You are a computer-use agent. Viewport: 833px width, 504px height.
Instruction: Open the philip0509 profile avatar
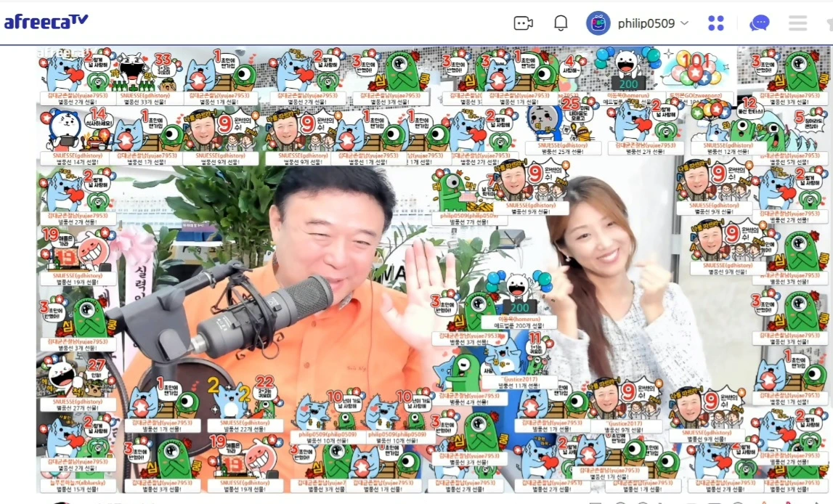pos(598,23)
